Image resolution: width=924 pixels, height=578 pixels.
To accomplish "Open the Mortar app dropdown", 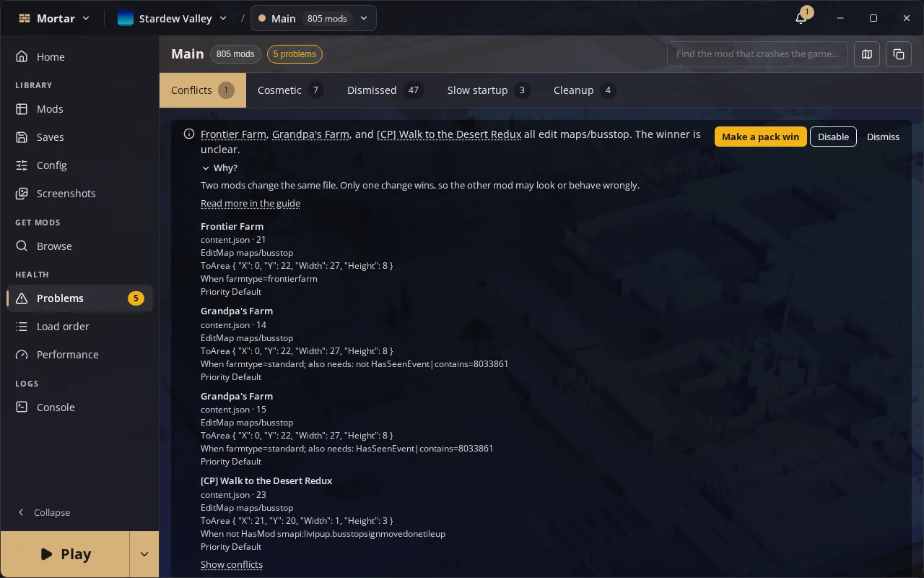I will pyautogui.click(x=54, y=18).
